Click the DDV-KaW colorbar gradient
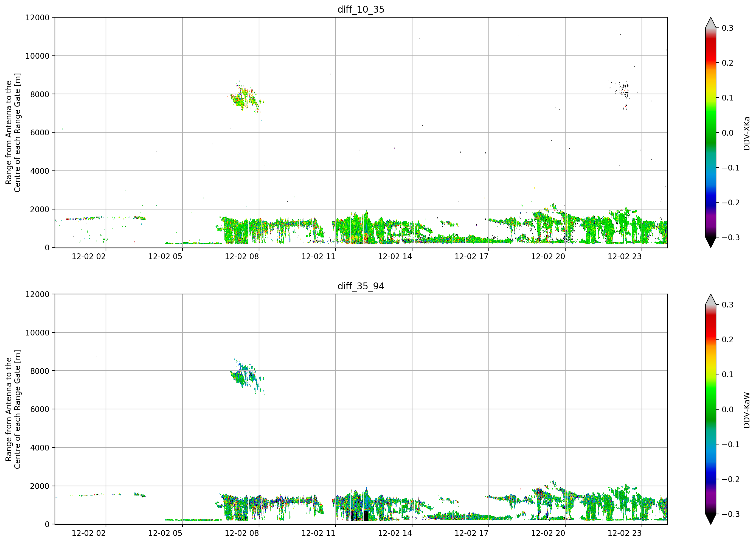The width and height of the screenshot is (756, 543). tap(711, 409)
